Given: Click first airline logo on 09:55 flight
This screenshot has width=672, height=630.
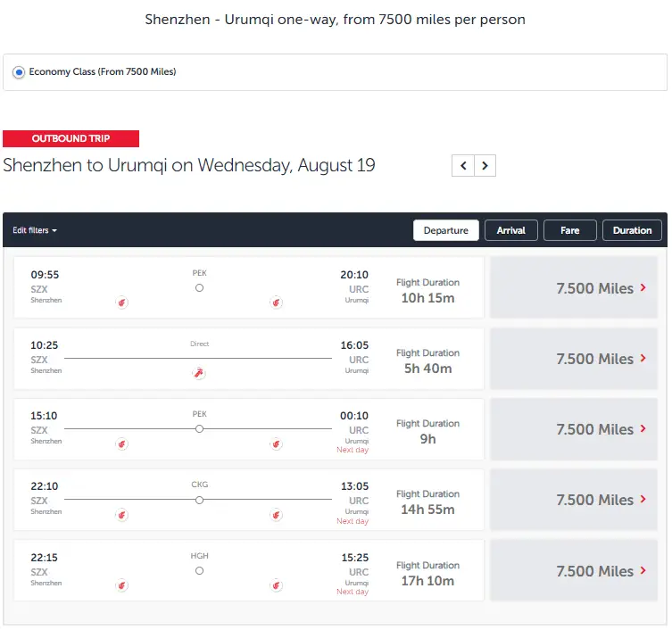Looking at the screenshot, I should 121,303.
